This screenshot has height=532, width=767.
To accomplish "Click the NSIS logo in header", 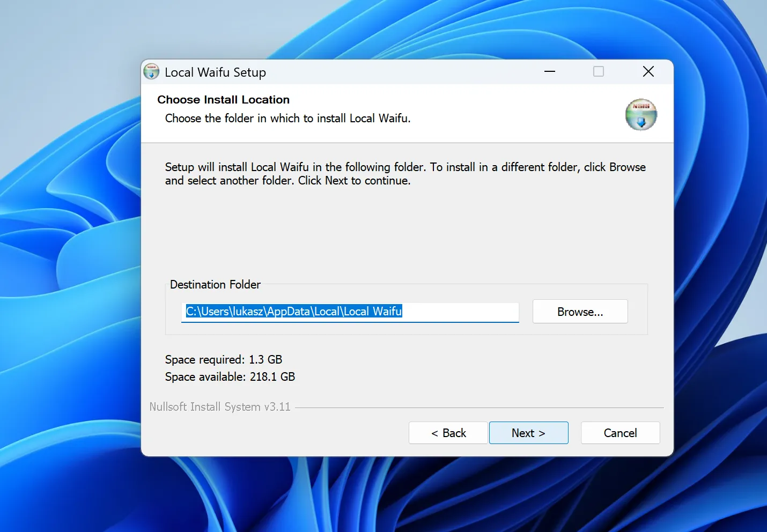I will click(x=641, y=114).
